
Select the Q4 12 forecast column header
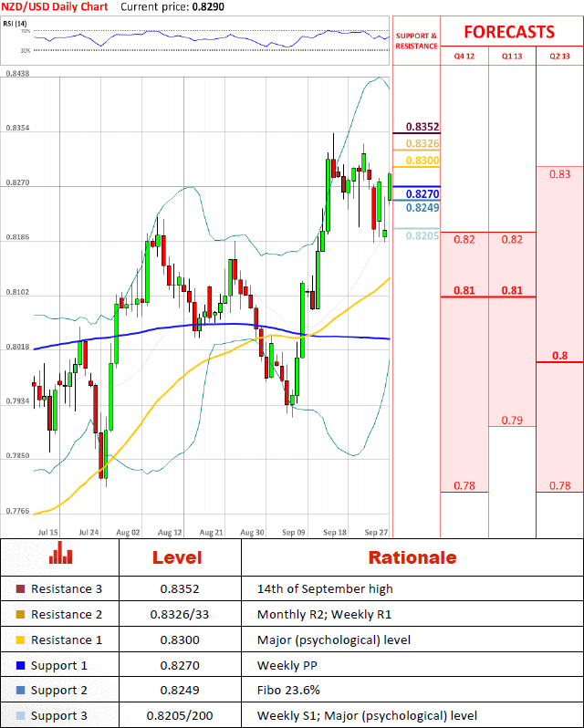(464, 57)
